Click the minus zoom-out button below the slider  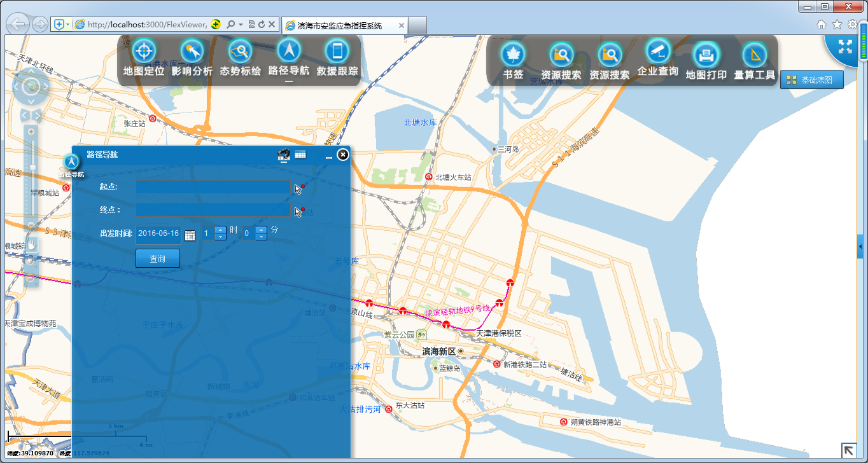[31, 225]
